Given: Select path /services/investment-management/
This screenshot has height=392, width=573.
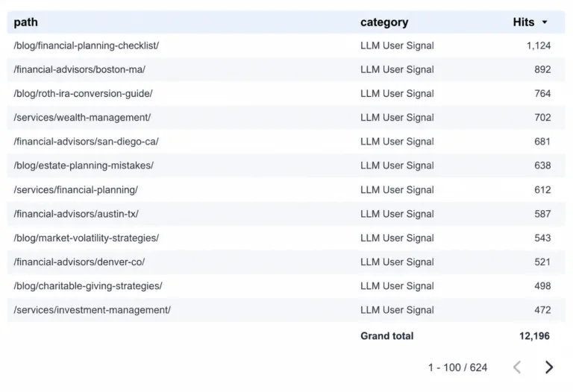Looking at the screenshot, I should pos(92,310).
